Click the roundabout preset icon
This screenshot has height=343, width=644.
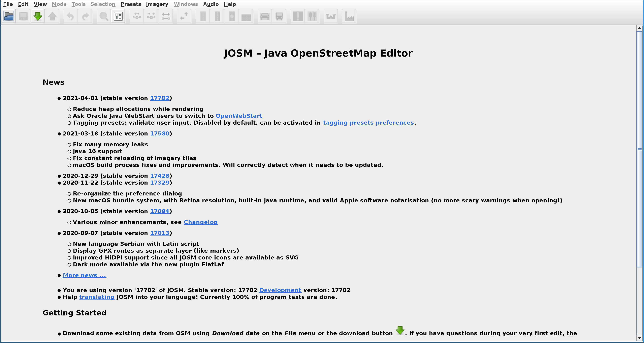coord(232,16)
